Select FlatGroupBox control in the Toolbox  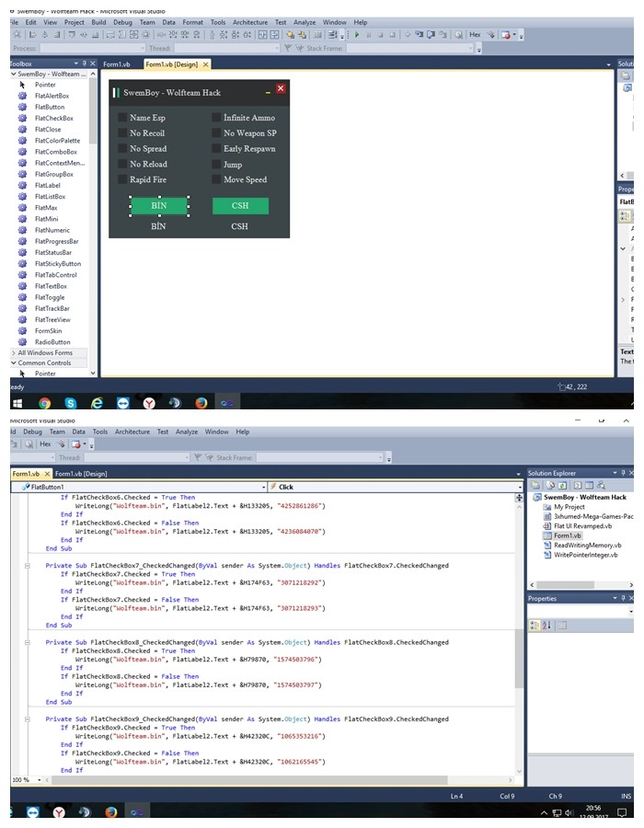(x=54, y=174)
